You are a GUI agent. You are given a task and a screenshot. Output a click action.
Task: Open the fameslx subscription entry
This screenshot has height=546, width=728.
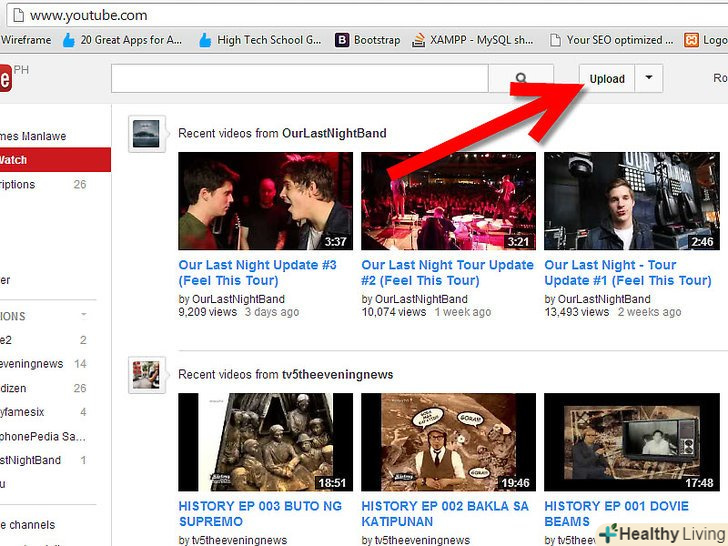[x=44, y=412]
